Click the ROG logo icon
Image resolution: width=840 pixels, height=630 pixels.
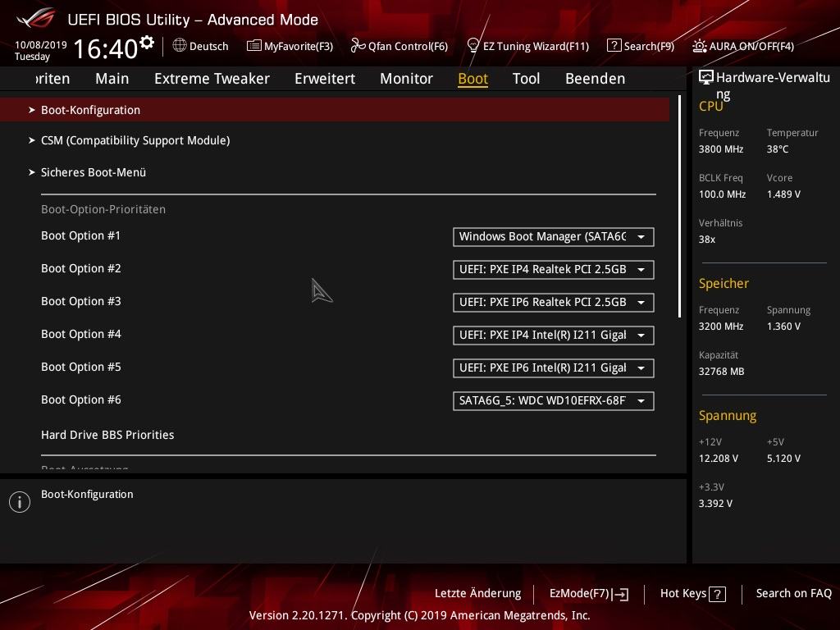36,19
